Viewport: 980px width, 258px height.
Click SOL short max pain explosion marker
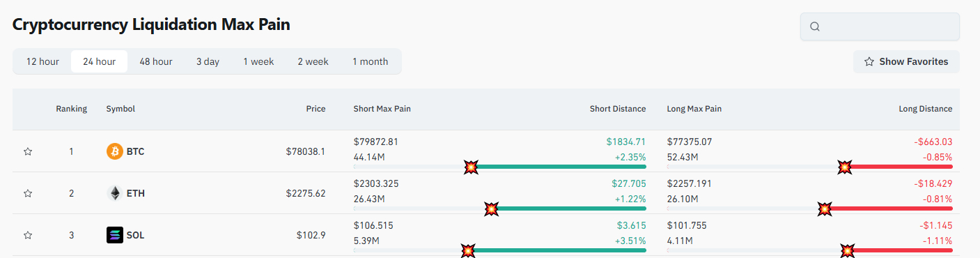[x=469, y=250]
